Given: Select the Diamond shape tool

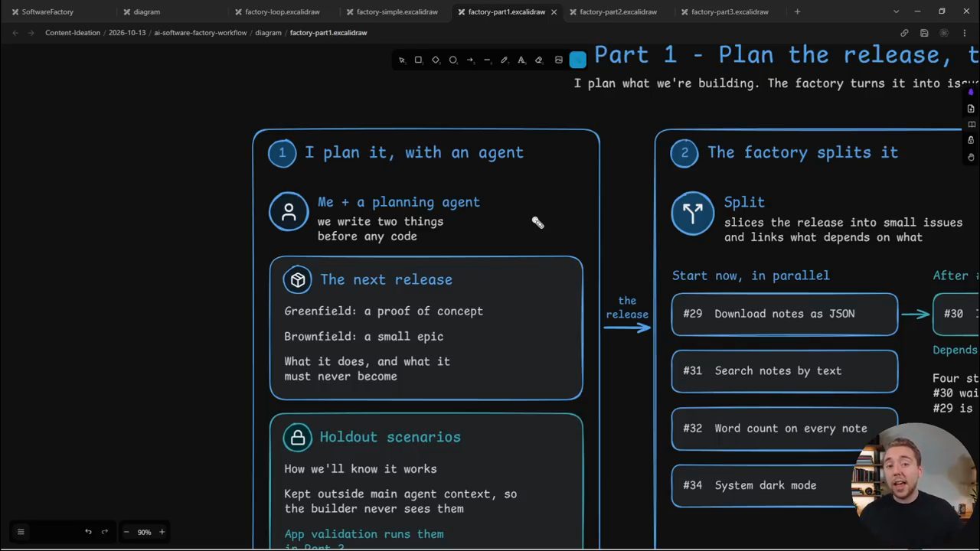Looking at the screenshot, I should point(436,60).
